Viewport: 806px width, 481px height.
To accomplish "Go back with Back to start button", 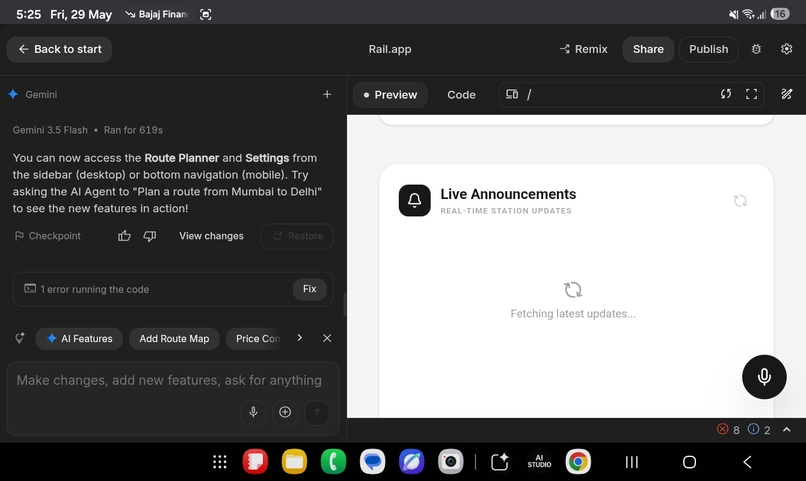I will tap(59, 49).
